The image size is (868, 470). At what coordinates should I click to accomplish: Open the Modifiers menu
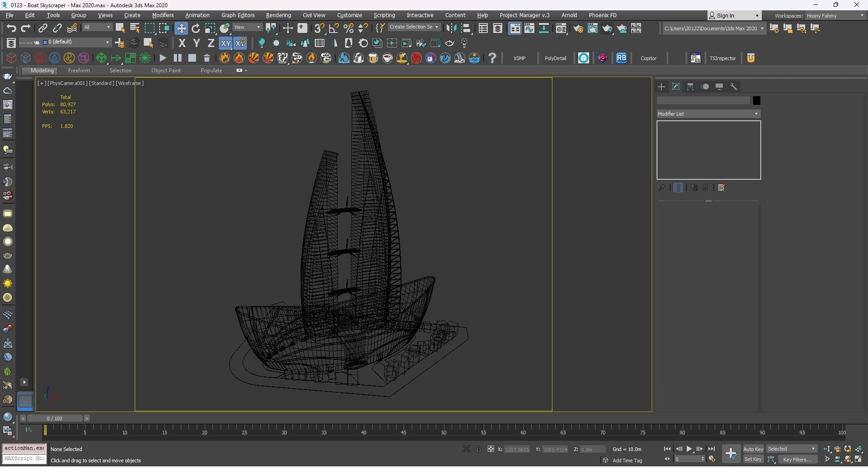point(163,15)
